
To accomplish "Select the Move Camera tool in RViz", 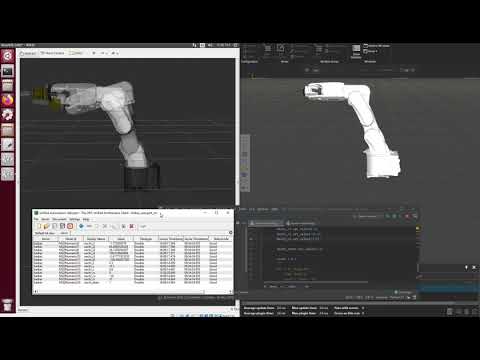I will [53, 53].
